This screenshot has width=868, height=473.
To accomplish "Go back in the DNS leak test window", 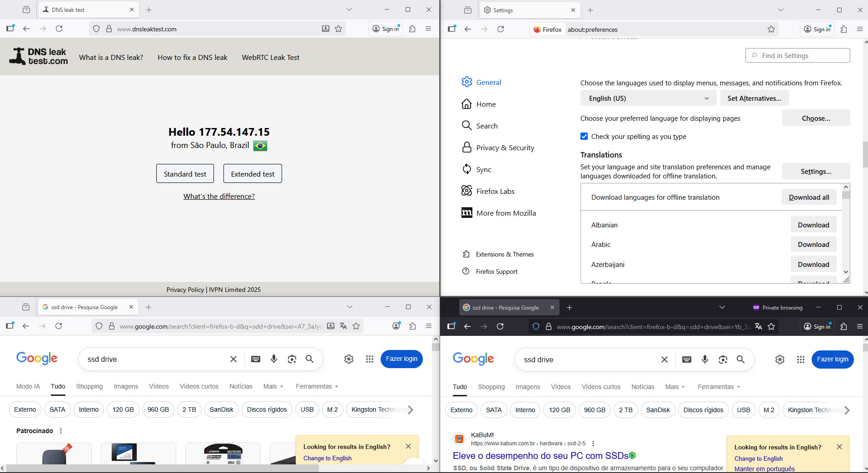I will [x=26, y=29].
